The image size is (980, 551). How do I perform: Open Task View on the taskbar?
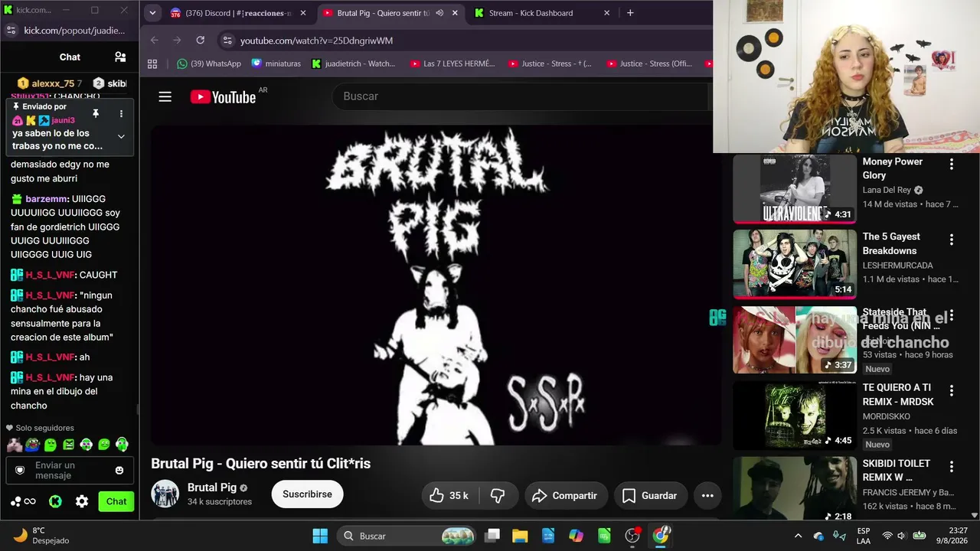[x=492, y=536]
